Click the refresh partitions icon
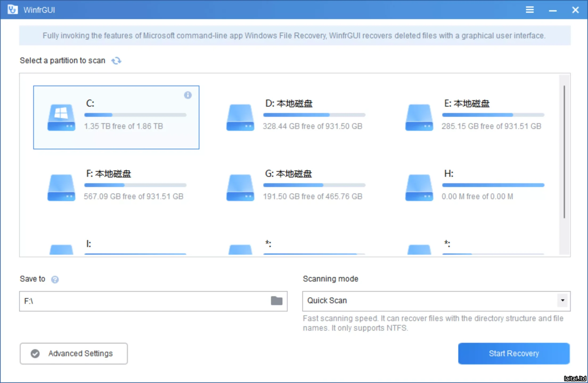Viewport: 588px width, 383px height. tap(116, 61)
